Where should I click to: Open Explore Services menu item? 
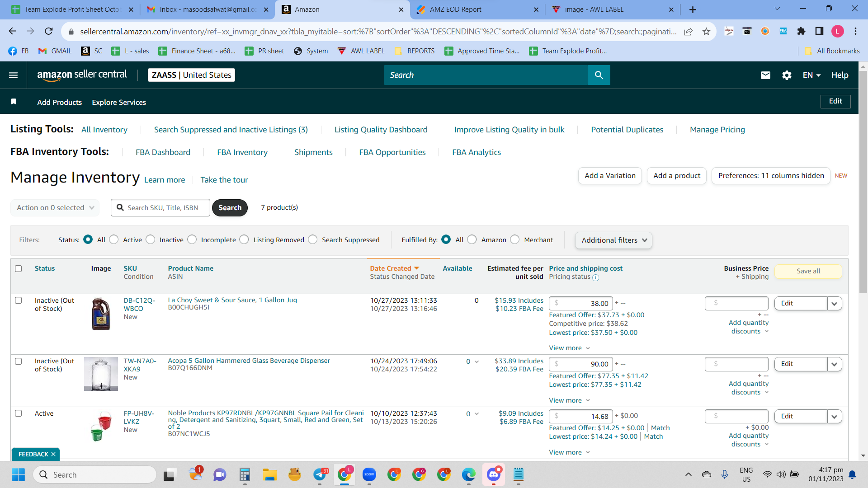click(x=119, y=102)
